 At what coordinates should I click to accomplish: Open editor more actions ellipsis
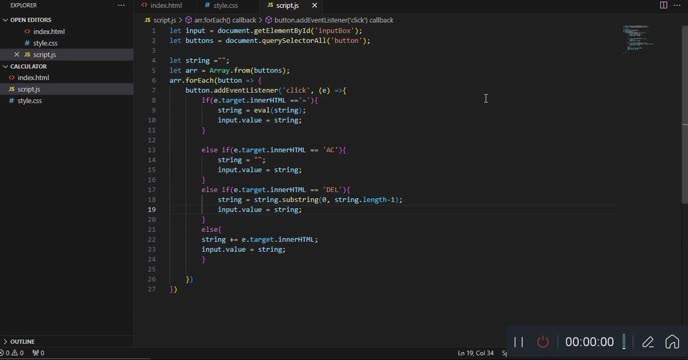click(x=677, y=5)
